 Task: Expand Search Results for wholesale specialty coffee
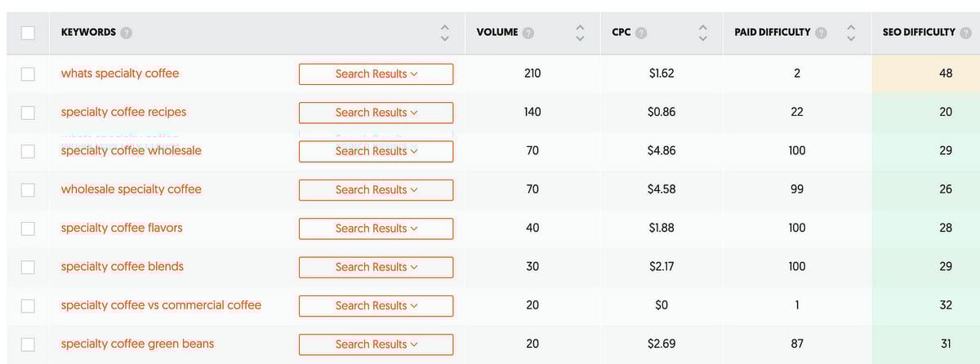(x=376, y=190)
